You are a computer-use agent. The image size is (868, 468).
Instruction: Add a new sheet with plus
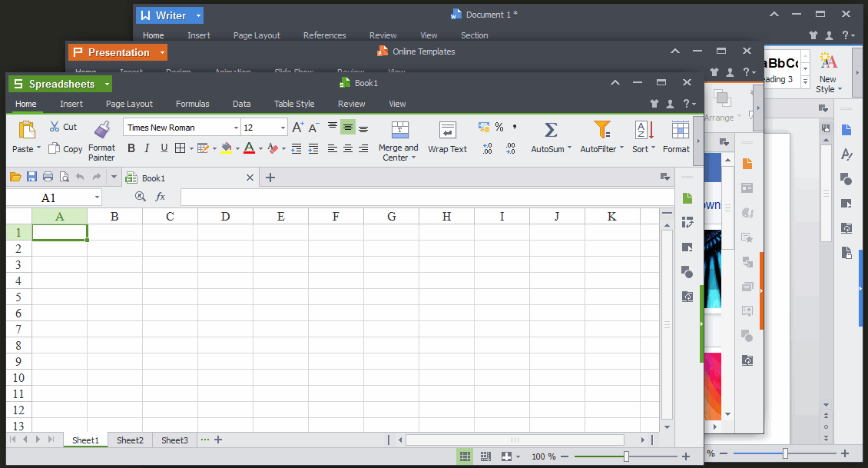tap(218, 440)
